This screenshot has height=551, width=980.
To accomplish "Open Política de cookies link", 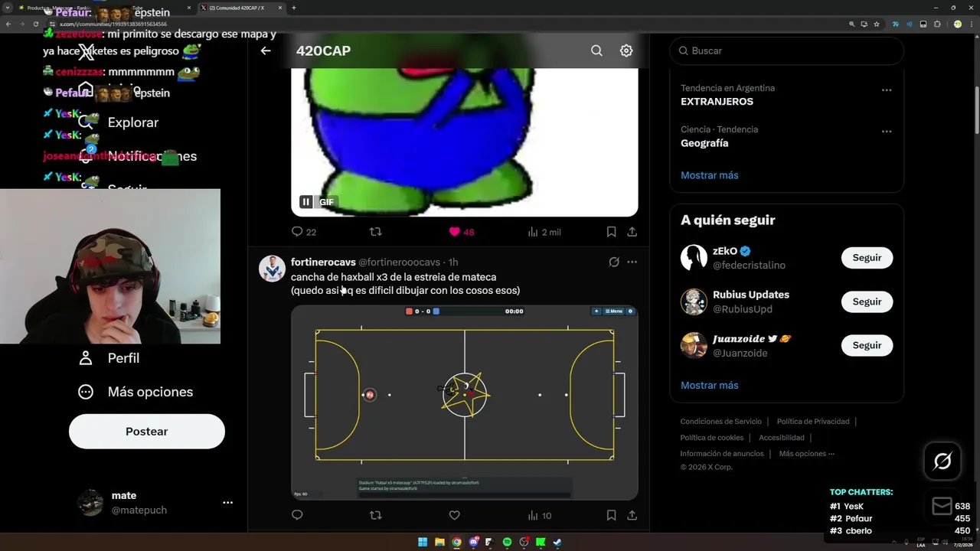I will click(712, 438).
